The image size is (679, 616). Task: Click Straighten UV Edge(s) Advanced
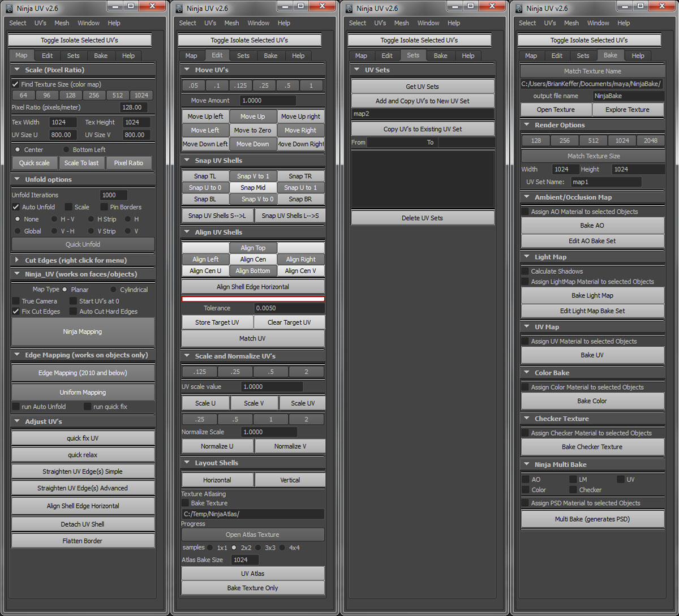[x=83, y=488]
